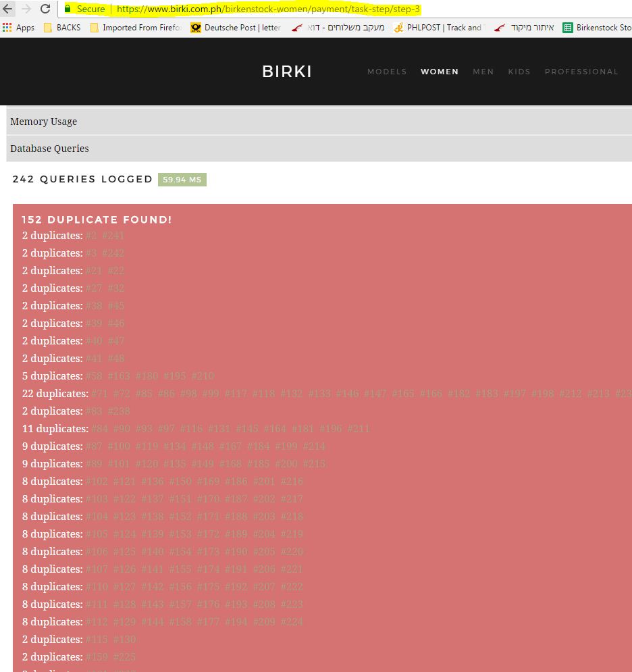
Task: Open the WOMEN navigation menu
Action: pyautogui.click(x=440, y=72)
